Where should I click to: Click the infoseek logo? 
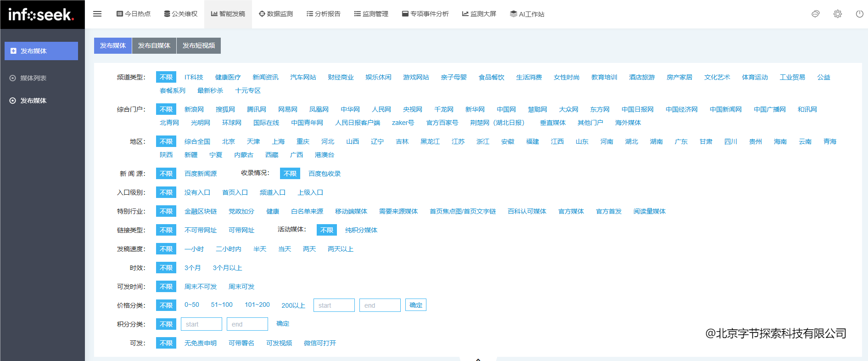(x=41, y=15)
